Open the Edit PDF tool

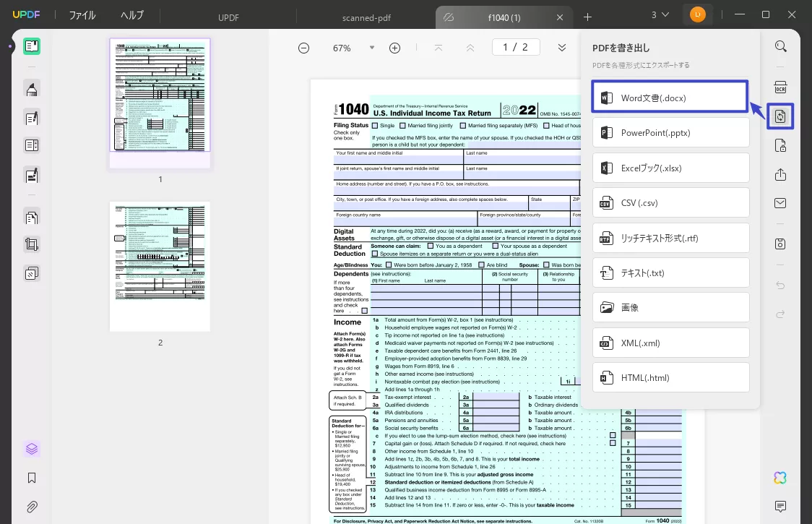click(32, 119)
